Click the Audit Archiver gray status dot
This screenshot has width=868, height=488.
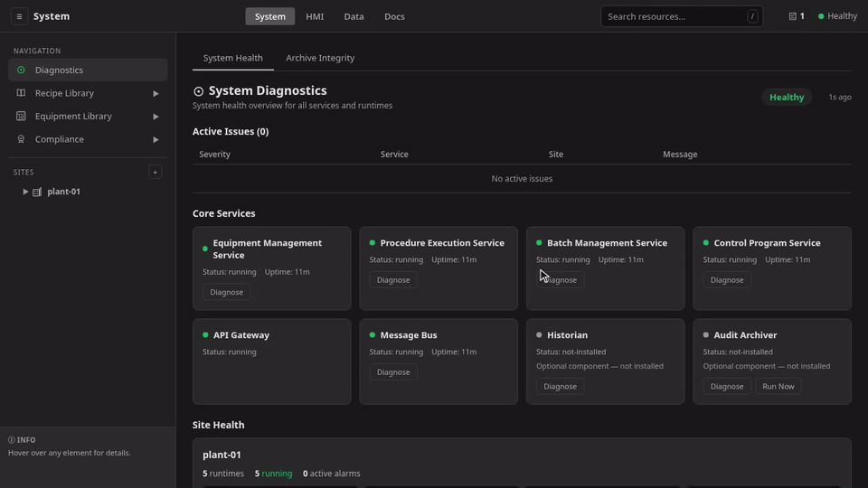[706, 334]
